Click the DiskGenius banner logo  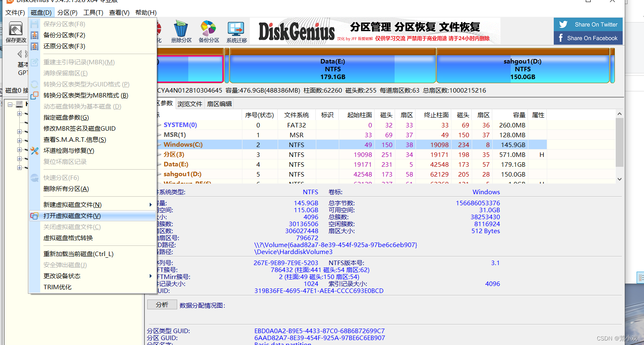coord(297,32)
